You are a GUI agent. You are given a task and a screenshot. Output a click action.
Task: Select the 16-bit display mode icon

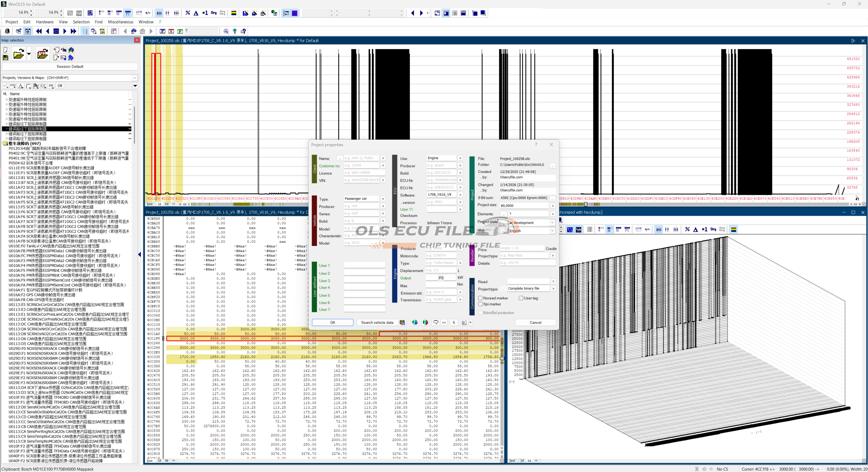click(110, 13)
